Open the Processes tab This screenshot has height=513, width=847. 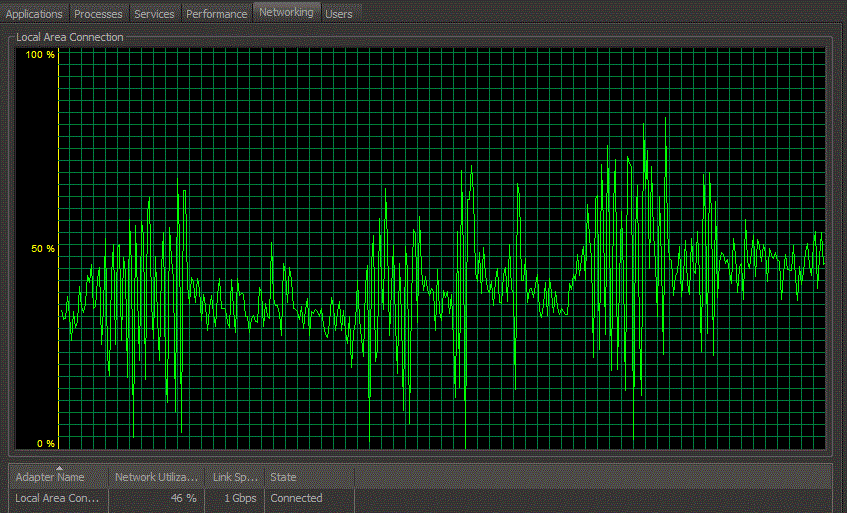[x=98, y=14]
